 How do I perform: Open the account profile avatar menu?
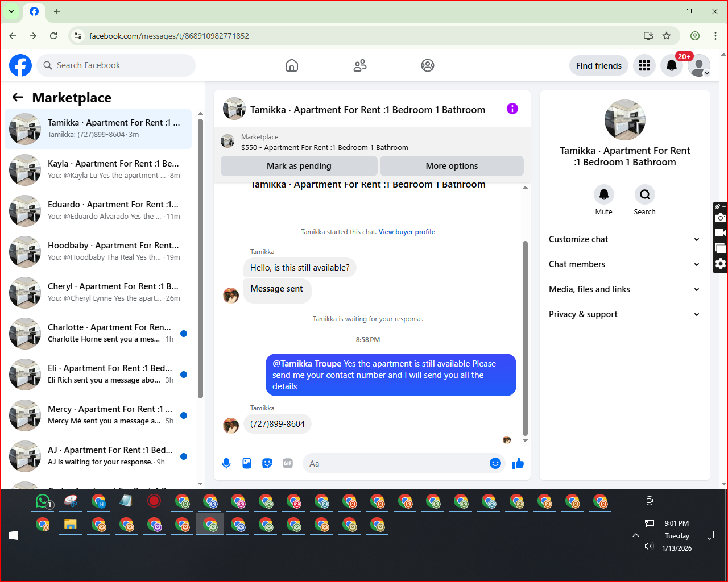coord(699,65)
